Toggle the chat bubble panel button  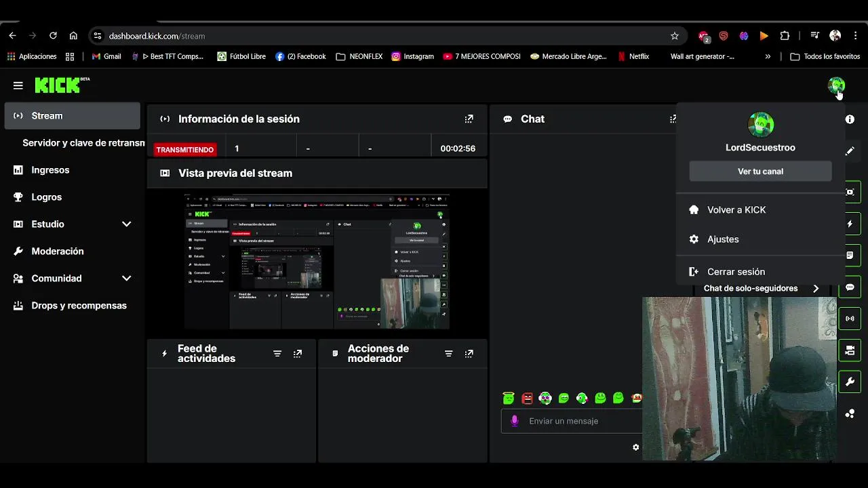[850, 287]
